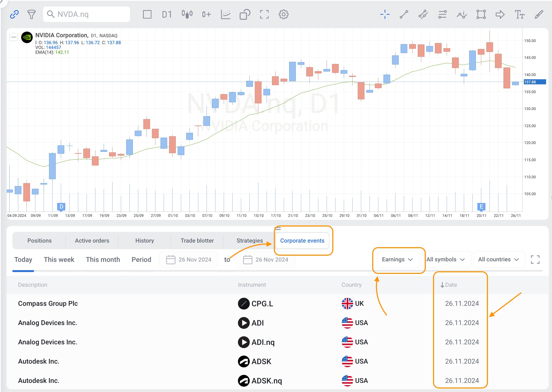Switch to the Trade blotter tab
The height and width of the screenshot is (392, 552).
[197, 240]
